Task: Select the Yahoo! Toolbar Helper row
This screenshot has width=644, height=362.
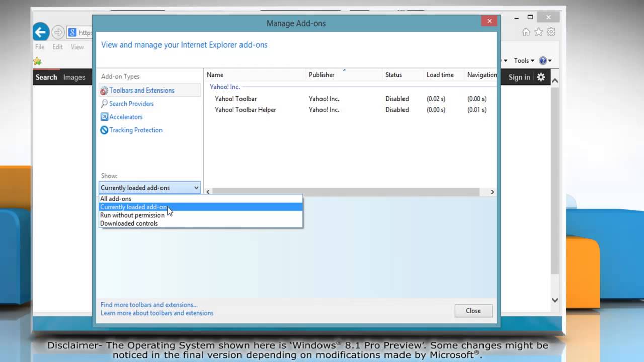Action: [x=246, y=110]
